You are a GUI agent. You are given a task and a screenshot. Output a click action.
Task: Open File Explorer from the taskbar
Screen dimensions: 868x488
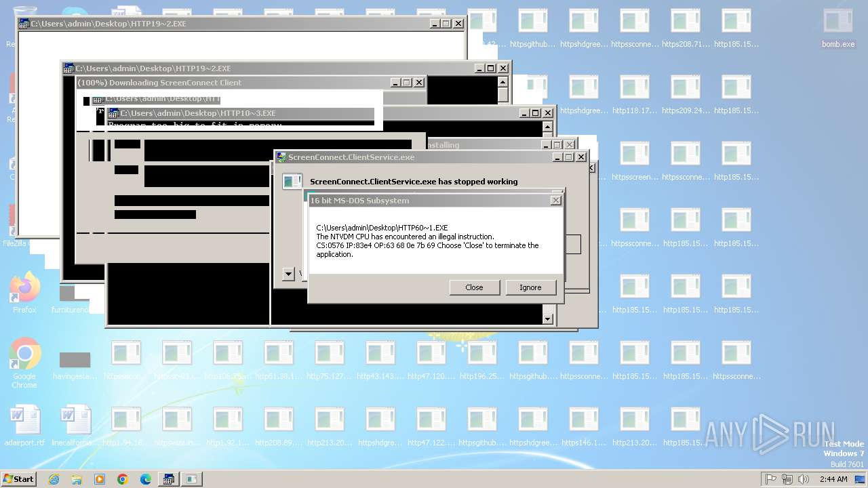pyautogui.click(x=77, y=479)
